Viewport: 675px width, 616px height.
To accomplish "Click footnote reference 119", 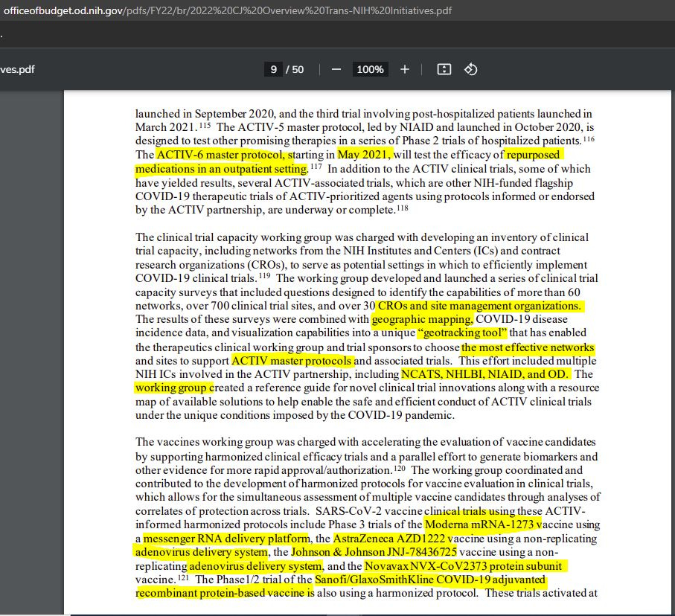I will pyautogui.click(x=264, y=275).
